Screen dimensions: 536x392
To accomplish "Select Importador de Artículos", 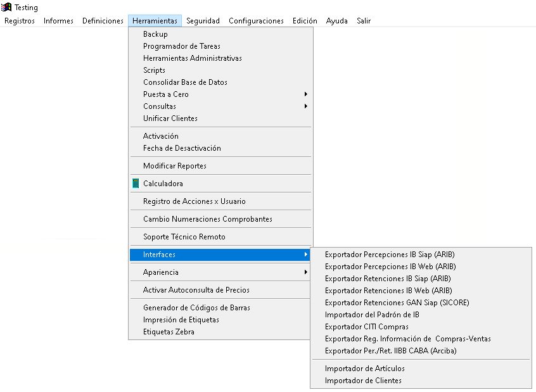I will point(364,369).
